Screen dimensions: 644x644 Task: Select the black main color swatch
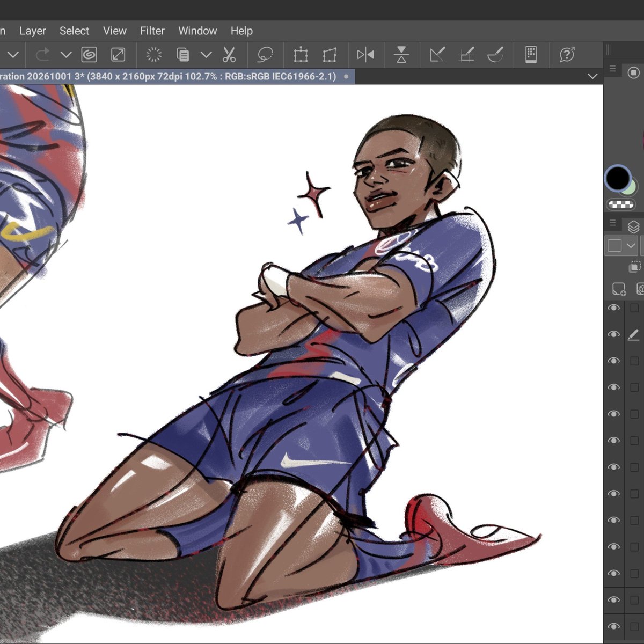coord(618,178)
